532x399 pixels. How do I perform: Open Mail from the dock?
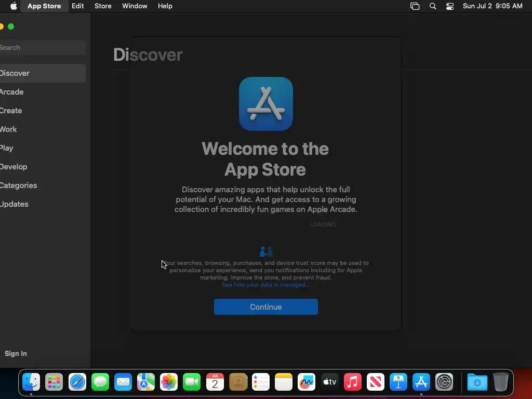click(x=123, y=382)
